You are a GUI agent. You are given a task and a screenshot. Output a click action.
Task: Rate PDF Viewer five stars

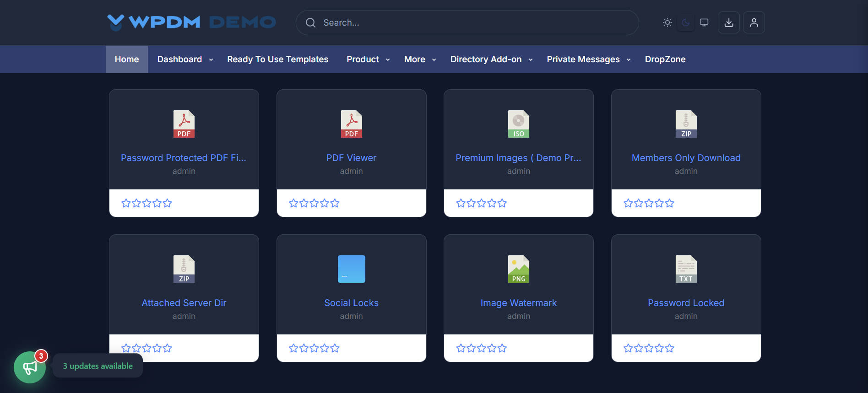pos(335,203)
